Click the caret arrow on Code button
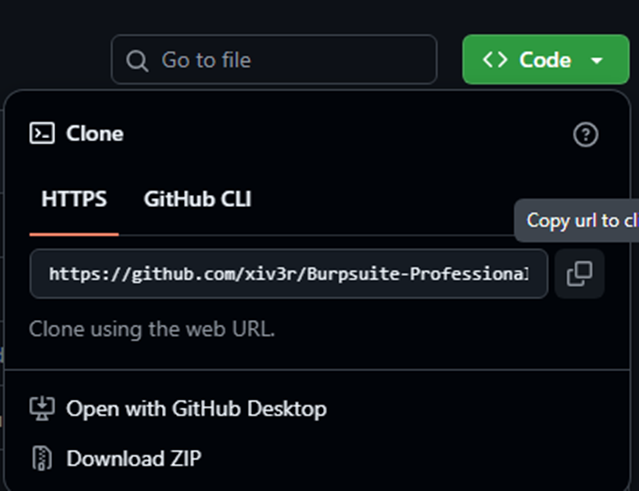 (597, 61)
